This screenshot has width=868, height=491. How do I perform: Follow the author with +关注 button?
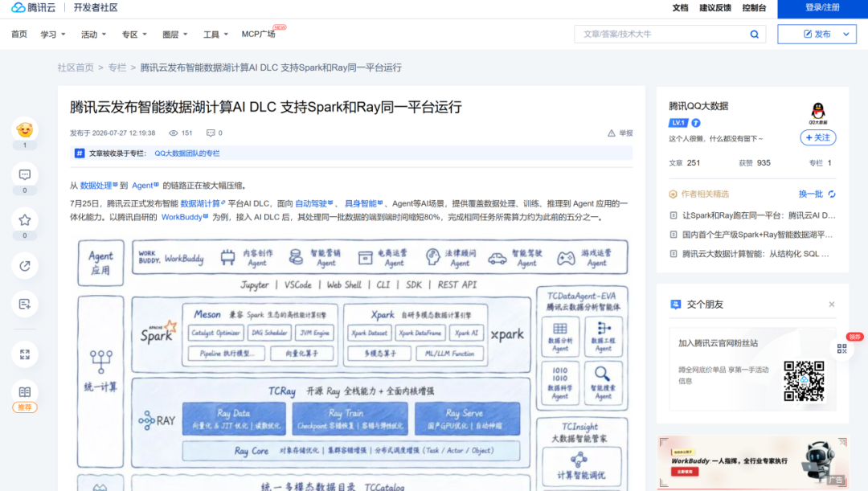click(x=817, y=138)
